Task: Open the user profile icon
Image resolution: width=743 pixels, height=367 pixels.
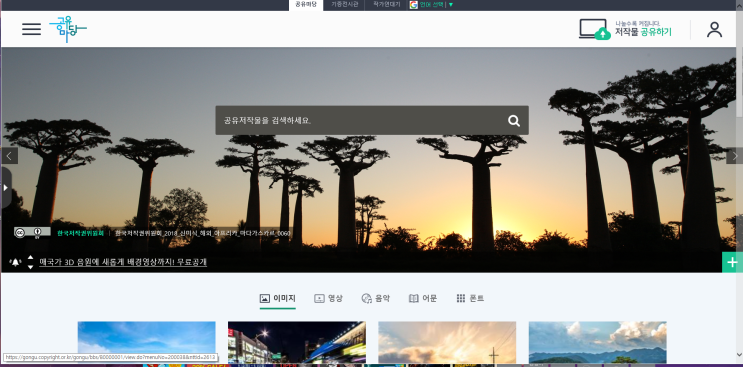Action: click(x=714, y=29)
